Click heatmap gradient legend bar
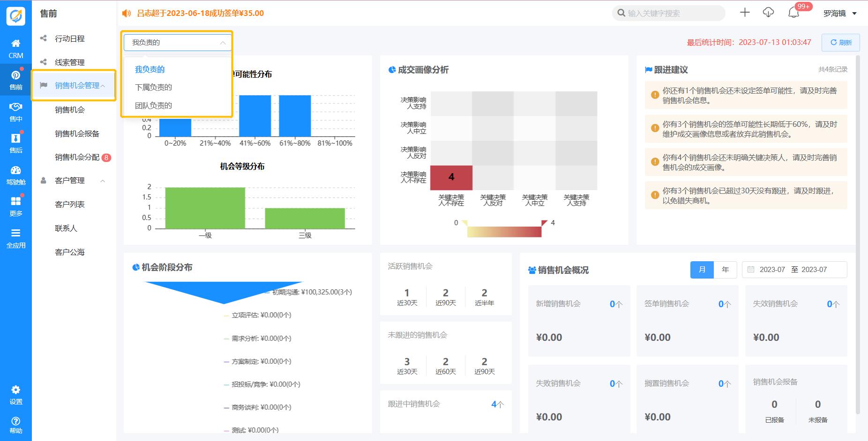This screenshot has width=868, height=441. point(504,232)
